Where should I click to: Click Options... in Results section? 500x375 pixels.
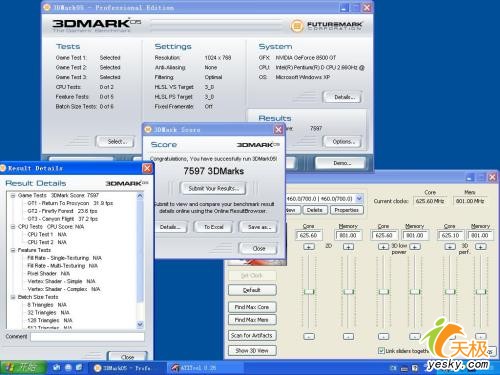(342, 142)
